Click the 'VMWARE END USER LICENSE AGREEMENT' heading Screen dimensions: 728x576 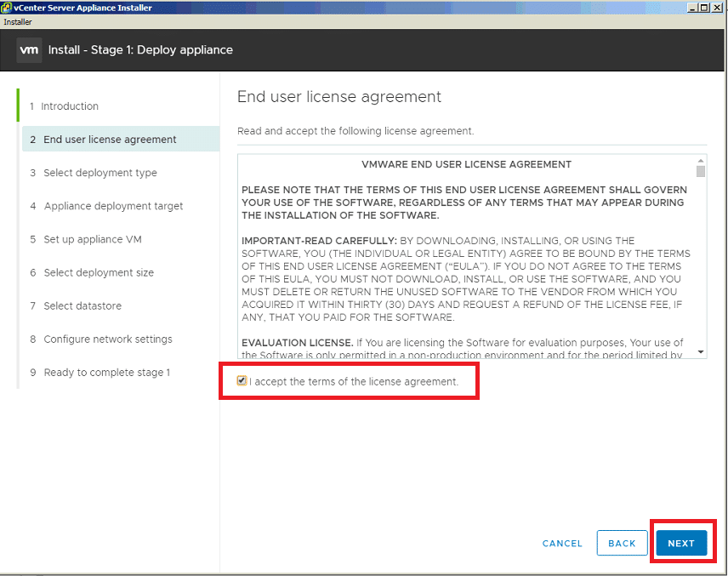pyautogui.click(x=466, y=164)
